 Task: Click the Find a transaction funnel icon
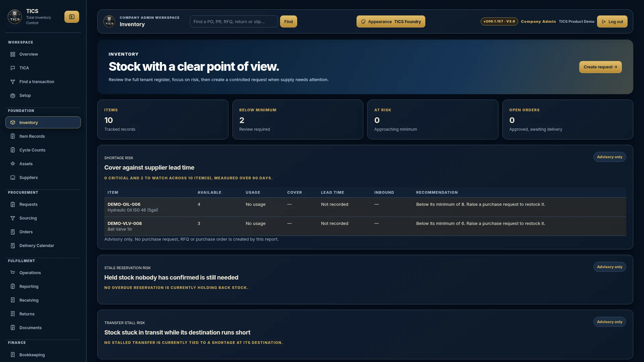tap(13, 82)
